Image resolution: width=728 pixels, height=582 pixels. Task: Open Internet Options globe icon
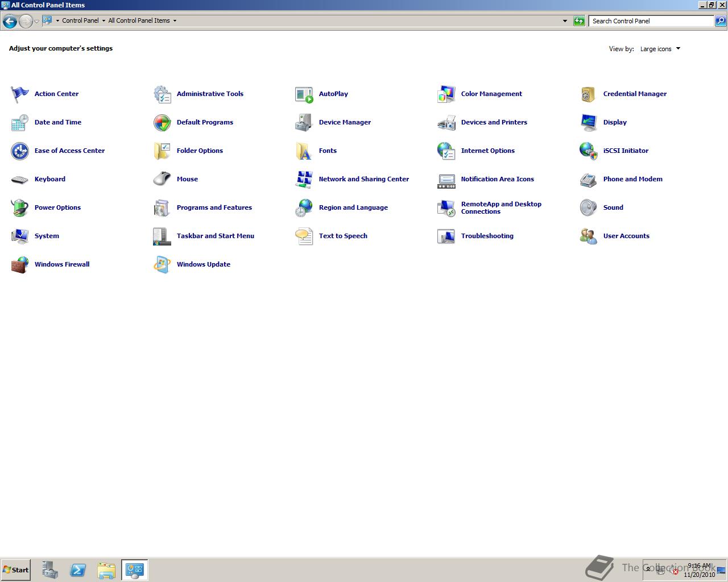[x=446, y=151]
